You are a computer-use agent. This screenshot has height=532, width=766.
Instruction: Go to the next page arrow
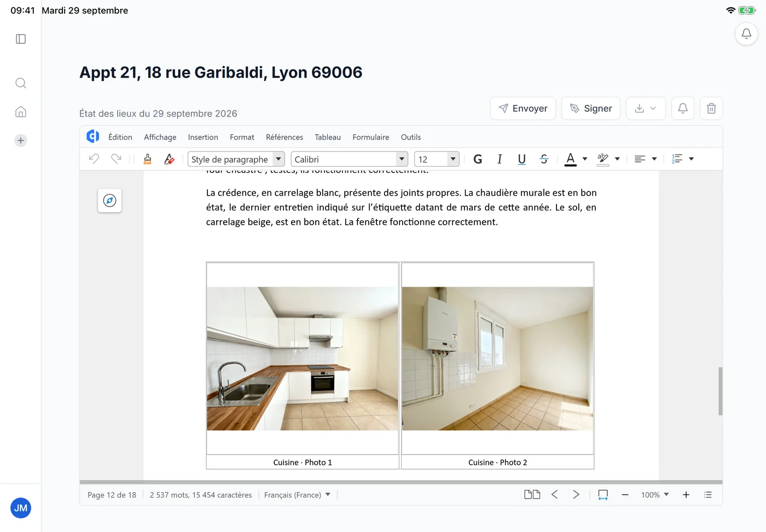coord(576,495)
